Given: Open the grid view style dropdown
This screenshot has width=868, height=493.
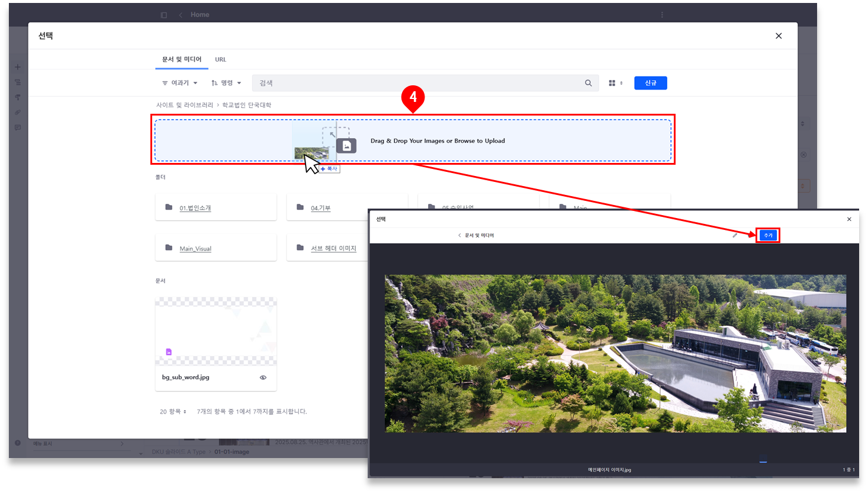Looking at the screenshot, I should [616, 83].
